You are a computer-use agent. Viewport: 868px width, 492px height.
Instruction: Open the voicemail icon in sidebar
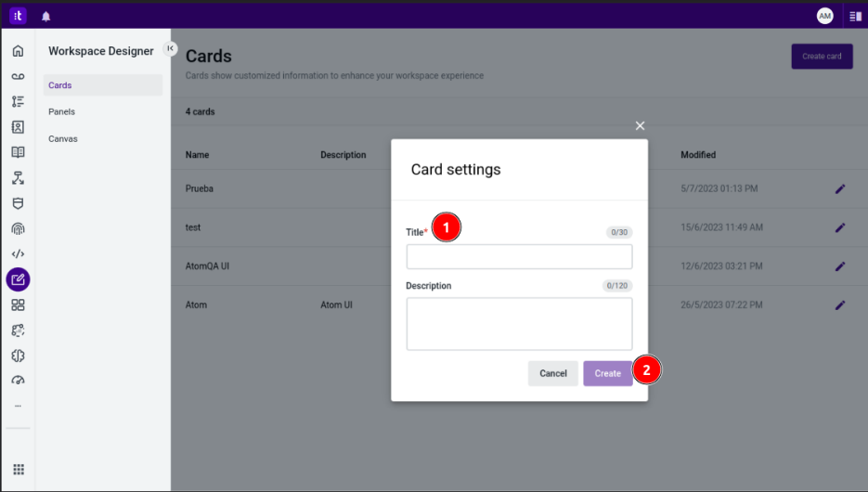click(18, 76)
